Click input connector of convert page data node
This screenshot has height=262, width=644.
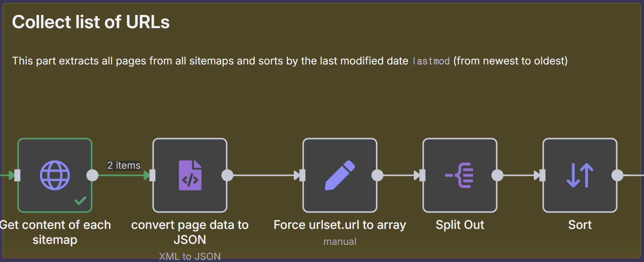(153, 175)
